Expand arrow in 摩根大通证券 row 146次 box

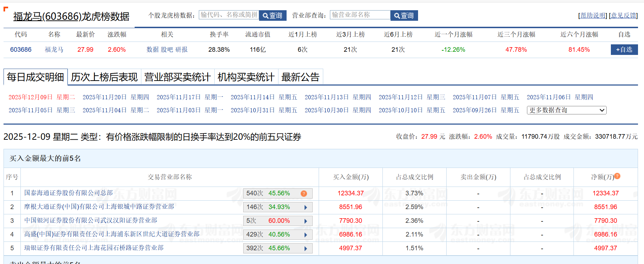306,207
